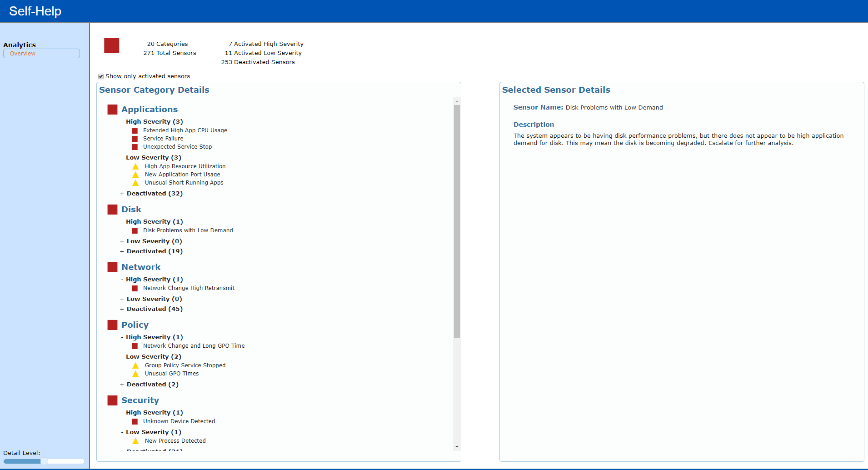Viewport: 868px width, 470px height.
Task: Click red icon beside Network Change and Long GPO Time
Action: coord(135,346)
